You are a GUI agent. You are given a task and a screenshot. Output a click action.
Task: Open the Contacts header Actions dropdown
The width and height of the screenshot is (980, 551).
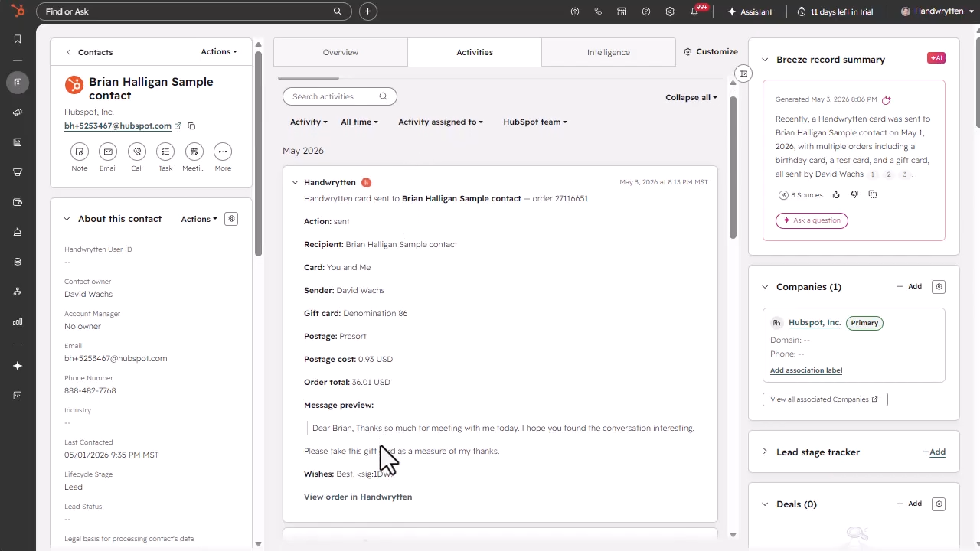pyautogui.click(x=219, y=52)
